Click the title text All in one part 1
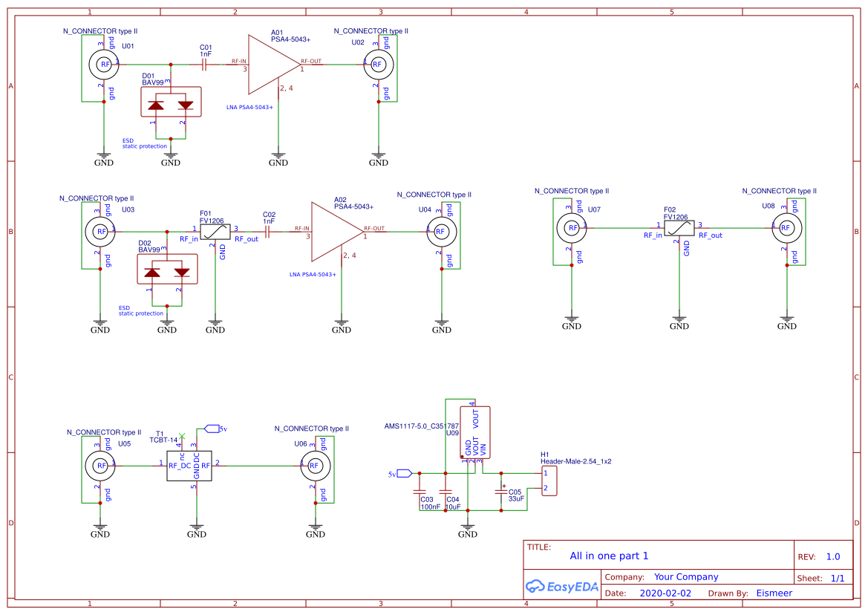Screen dimensions: 868x615 coord(610,556)
